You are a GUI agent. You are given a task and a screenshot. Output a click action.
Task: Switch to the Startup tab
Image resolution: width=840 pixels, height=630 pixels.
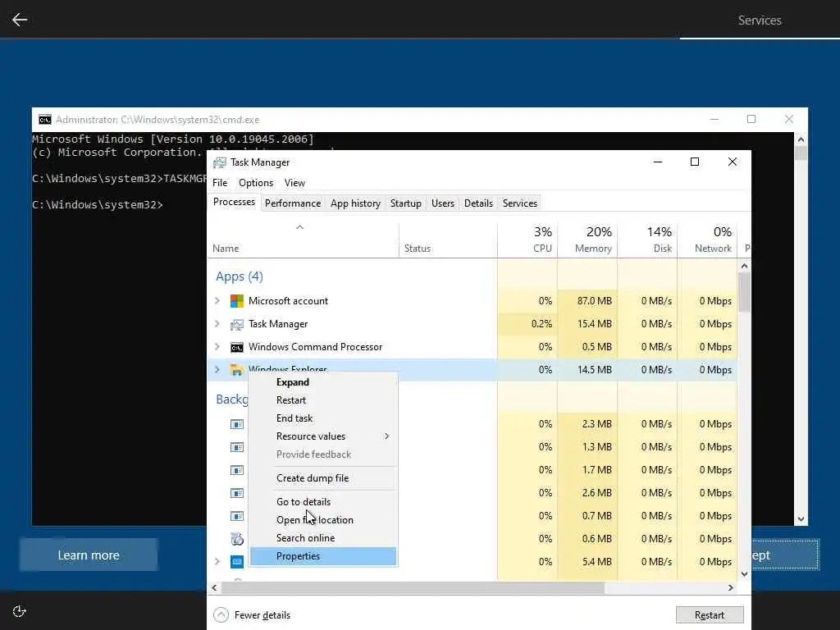405,203
